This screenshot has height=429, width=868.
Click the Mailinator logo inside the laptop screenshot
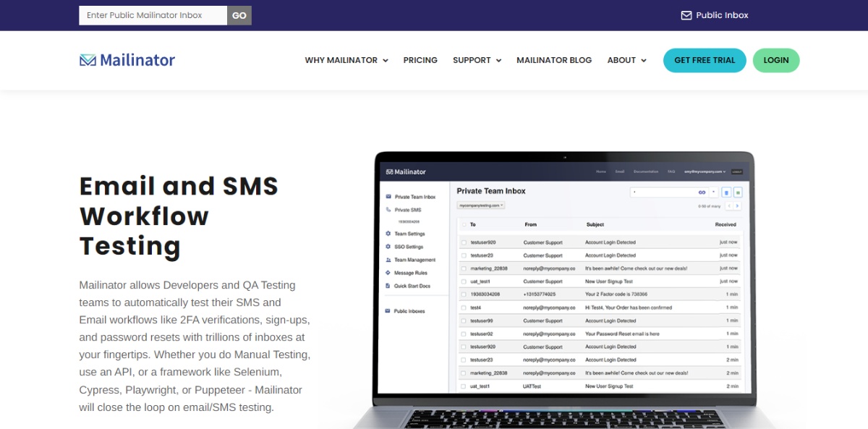(x=406, y=171)
